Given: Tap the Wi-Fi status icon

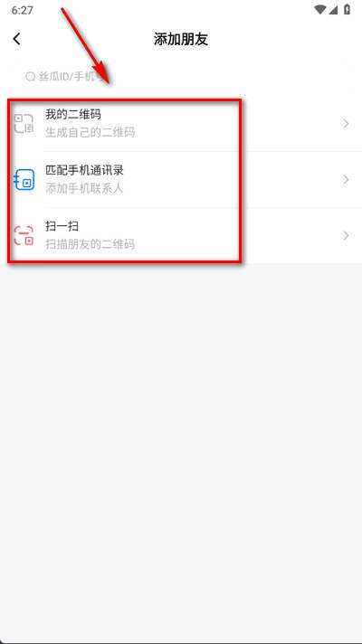Looking at the screenshot, I should pyautogui.click(x=319, y=10).
